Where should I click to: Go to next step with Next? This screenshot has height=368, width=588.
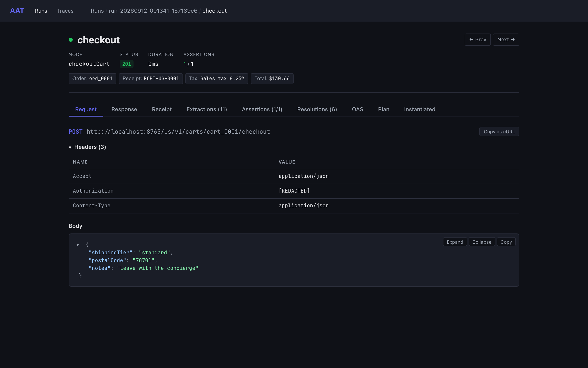[x=506, y=40]
